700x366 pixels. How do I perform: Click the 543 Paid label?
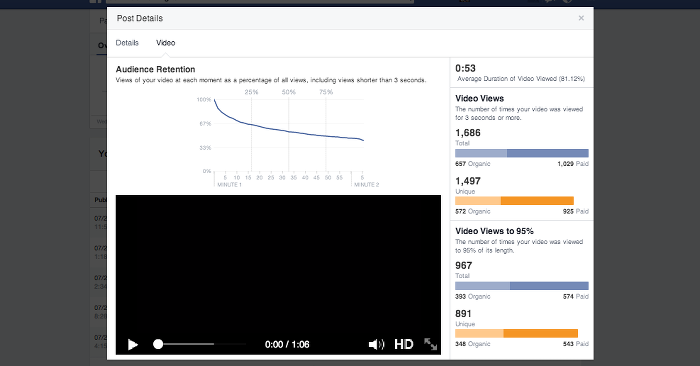[575, 344]
